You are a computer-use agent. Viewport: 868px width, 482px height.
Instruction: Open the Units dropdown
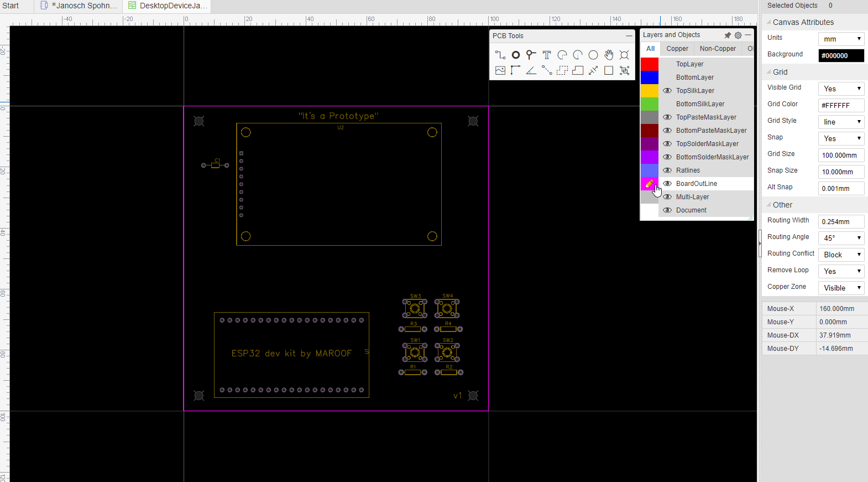pyautogui.click(x=841, y=39)
